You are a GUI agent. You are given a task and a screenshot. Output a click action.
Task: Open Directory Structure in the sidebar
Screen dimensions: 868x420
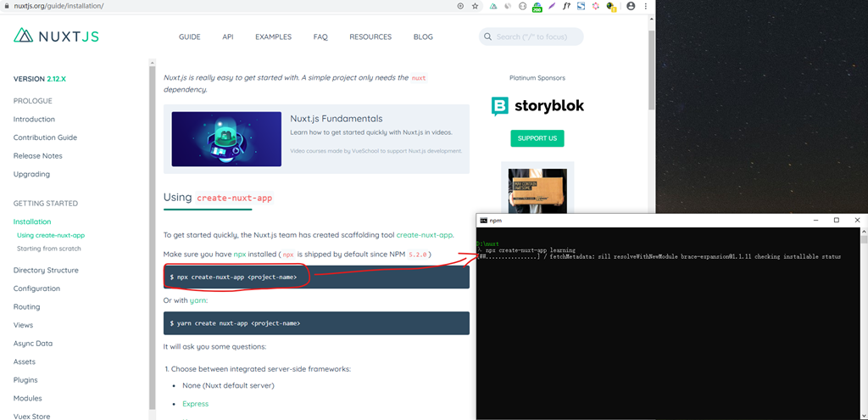pyautogui.click(x=46, y=271)
